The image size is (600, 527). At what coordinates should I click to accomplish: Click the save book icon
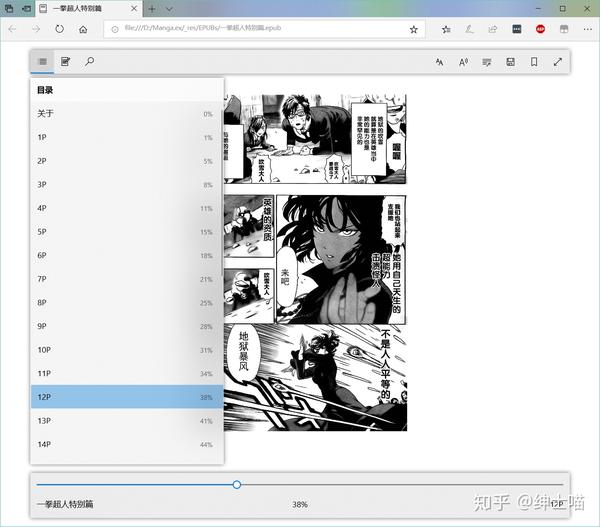tap(510, 62)
